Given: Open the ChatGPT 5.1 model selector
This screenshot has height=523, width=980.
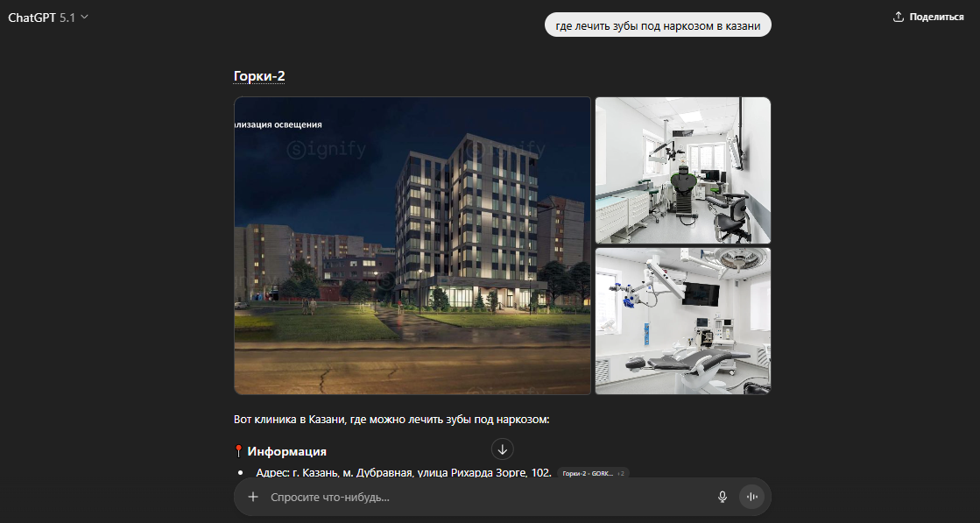Looking at the screenshot, I should pyautogui.click(x=48, y=18).
